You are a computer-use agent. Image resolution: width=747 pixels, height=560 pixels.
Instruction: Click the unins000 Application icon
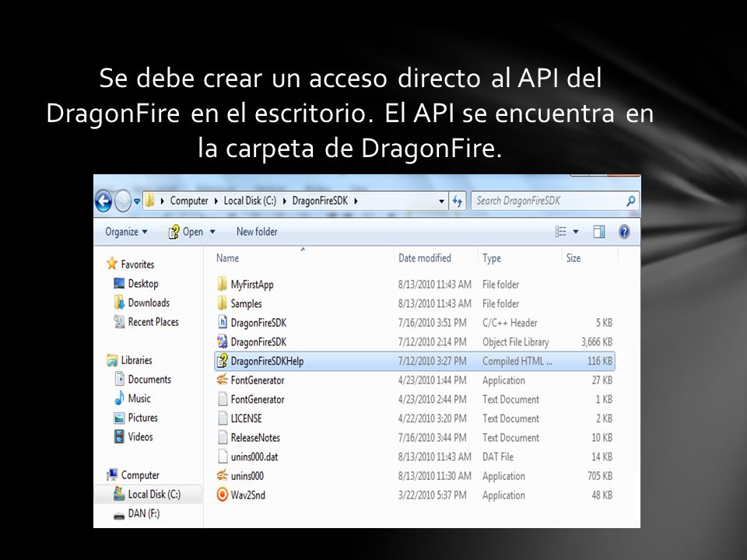pos(222,475)
